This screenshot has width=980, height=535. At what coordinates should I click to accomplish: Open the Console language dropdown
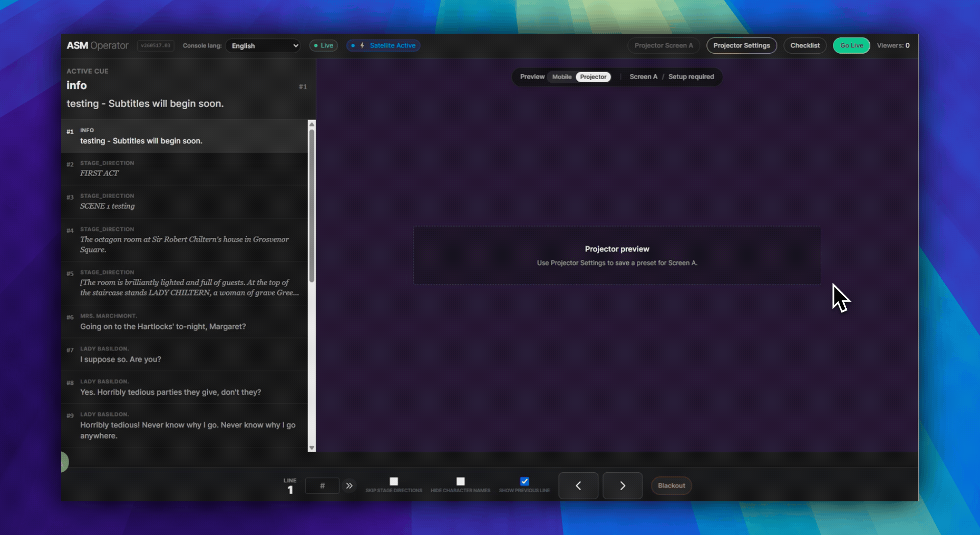pos(263,45)
